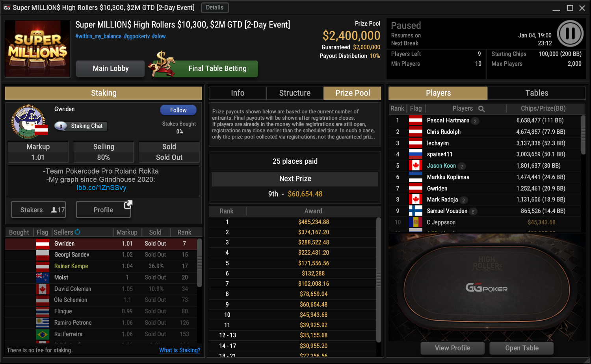Click the search magnifier in Players header
This screenshot has height=364, width=591.
coord(481,109)
